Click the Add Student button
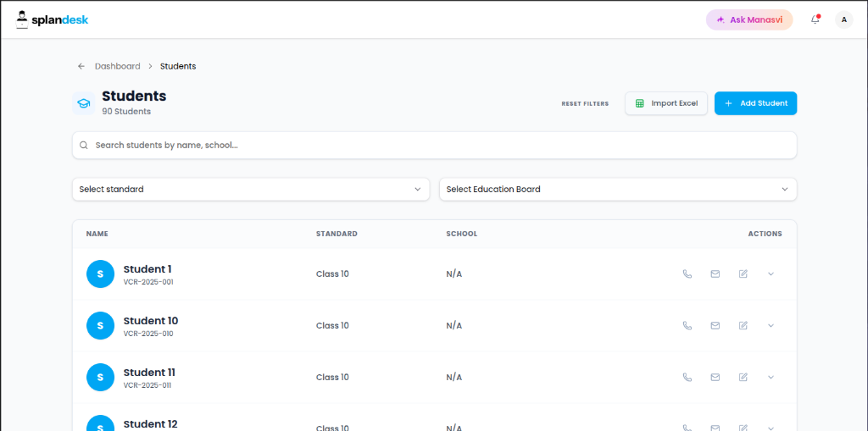868x431 pixels. tap(755, 103)
